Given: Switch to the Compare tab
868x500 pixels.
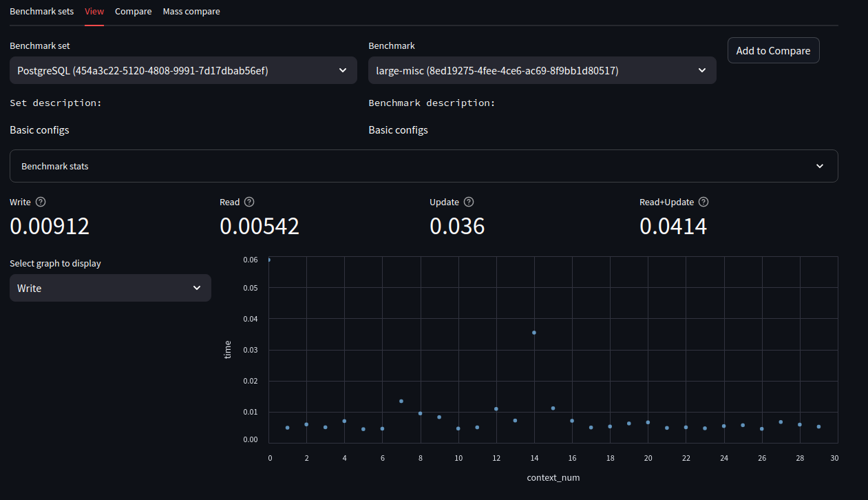Looking at the screenshot, I should click(133, 11).
